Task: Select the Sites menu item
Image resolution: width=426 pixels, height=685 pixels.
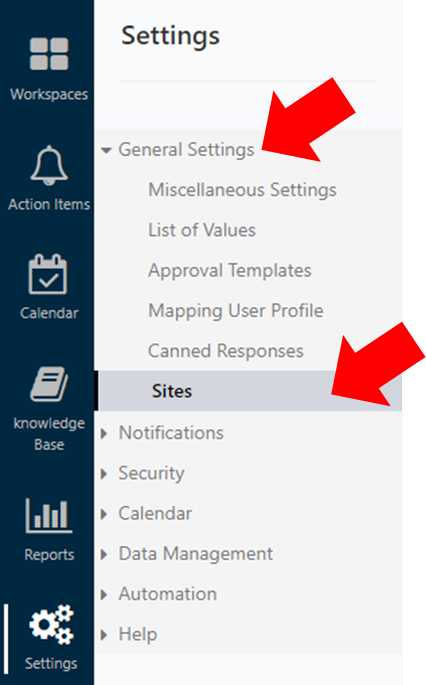Action: pyautogui.click(x=248, y=391)
